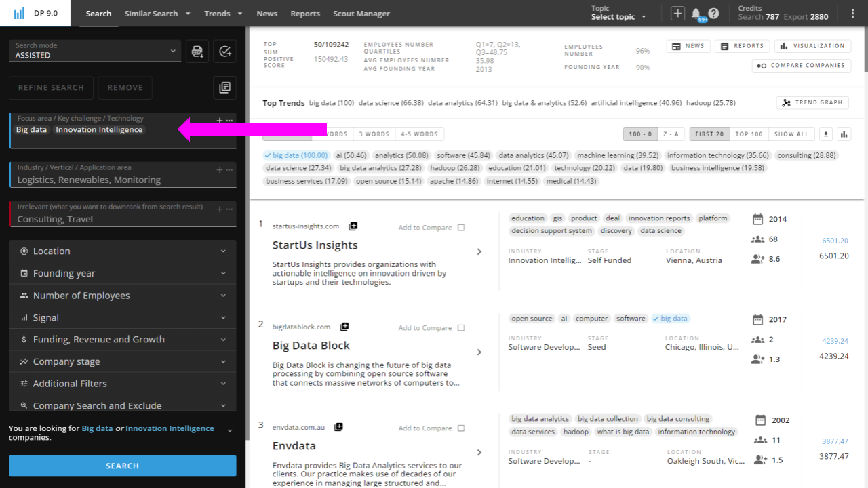Open the help question mark icon
Screen dimensions: 868x488
(x=713, y=14)
